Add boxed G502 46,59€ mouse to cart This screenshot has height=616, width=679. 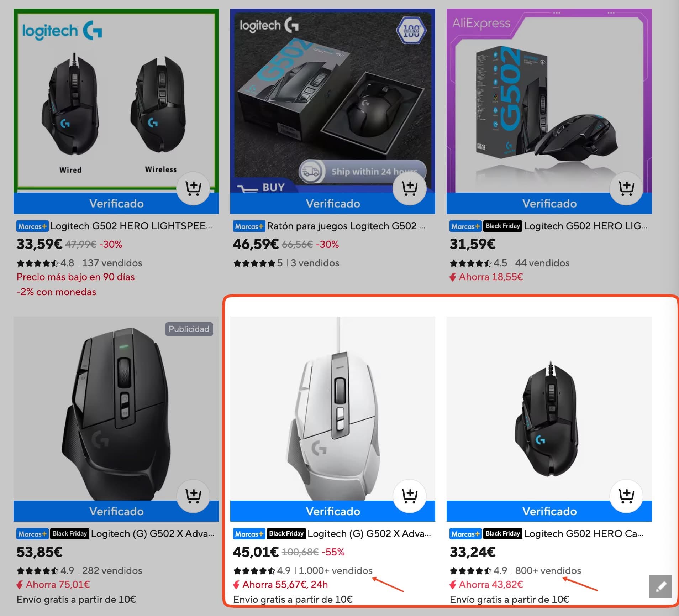click(x=410, y=188)
